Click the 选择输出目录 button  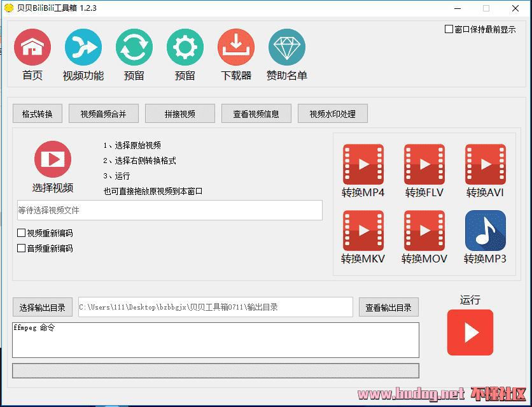coord(43,307)
